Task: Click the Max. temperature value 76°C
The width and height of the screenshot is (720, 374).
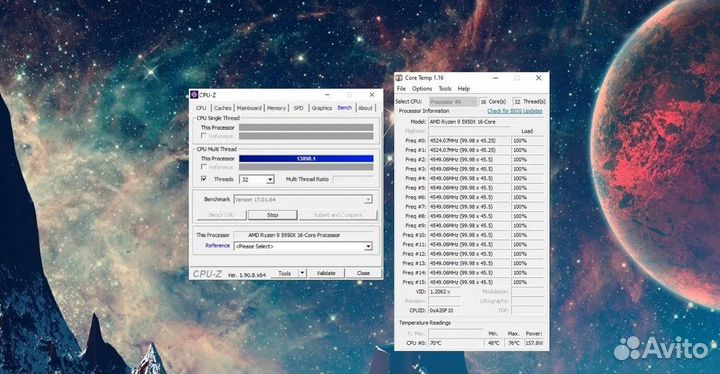Action: [x=514, y=343]
